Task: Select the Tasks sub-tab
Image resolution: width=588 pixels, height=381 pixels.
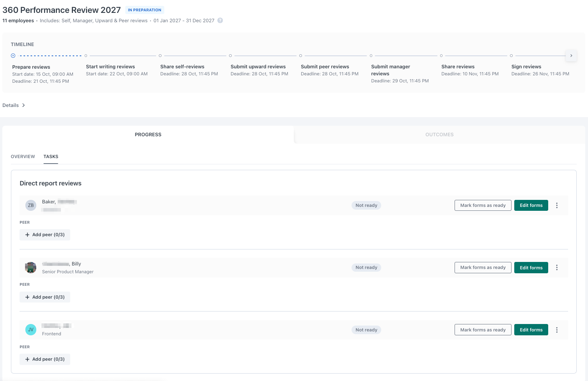Action: click(x=51, y=157)
